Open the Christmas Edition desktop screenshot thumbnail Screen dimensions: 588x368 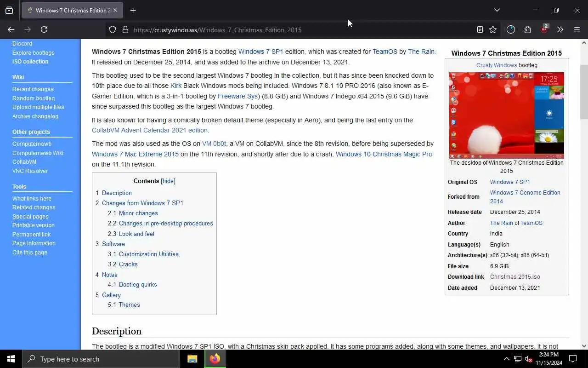click(x=506, y=115)
